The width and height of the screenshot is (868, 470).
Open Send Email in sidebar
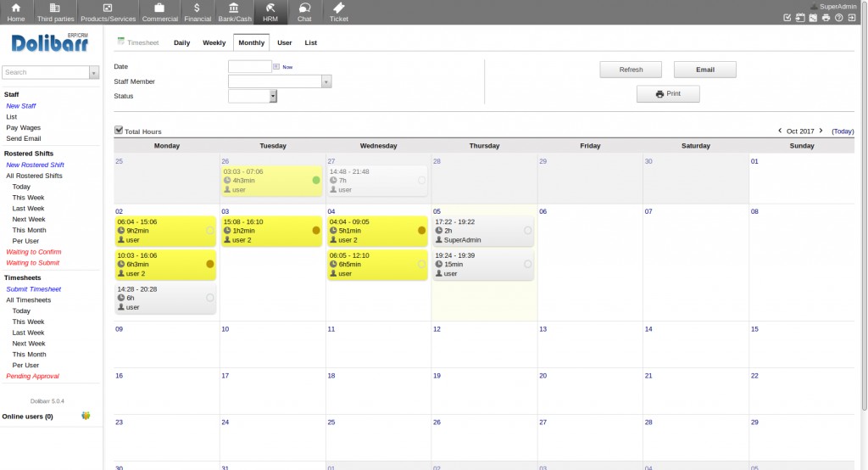pos(23,138)
